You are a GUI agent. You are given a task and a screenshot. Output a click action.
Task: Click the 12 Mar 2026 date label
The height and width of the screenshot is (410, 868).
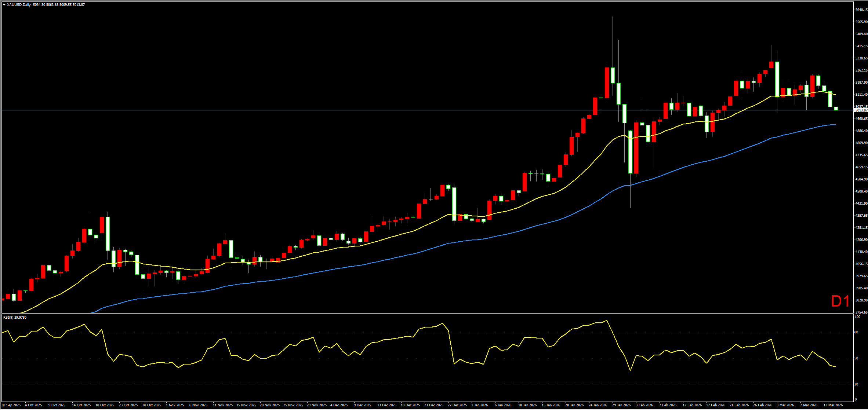pos(833,405)
